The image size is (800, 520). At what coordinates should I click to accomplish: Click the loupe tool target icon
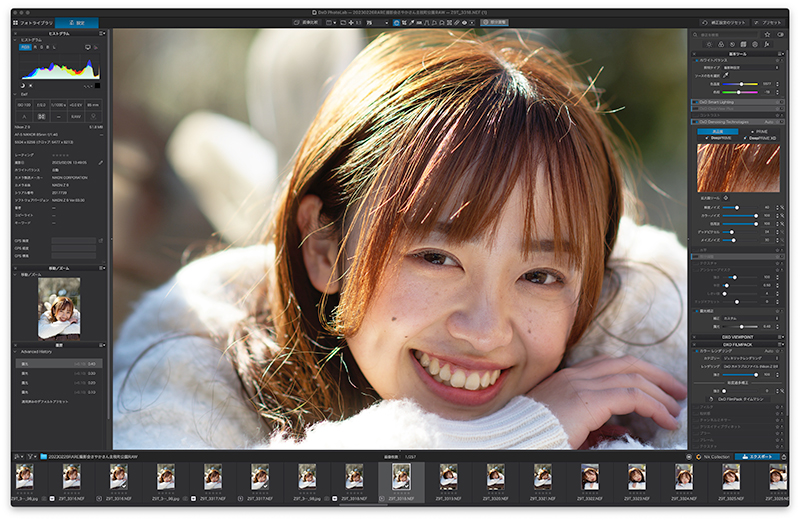pos(726,198)
